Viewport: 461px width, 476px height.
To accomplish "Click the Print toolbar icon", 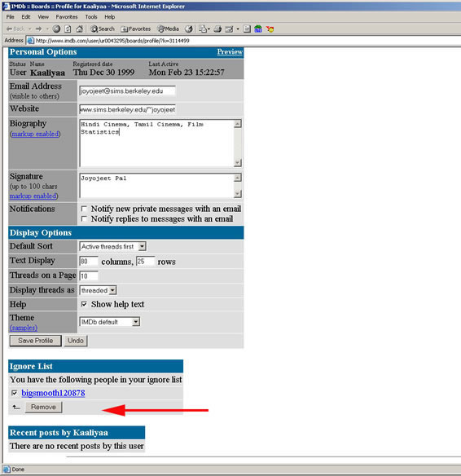I will click(217, 29).
